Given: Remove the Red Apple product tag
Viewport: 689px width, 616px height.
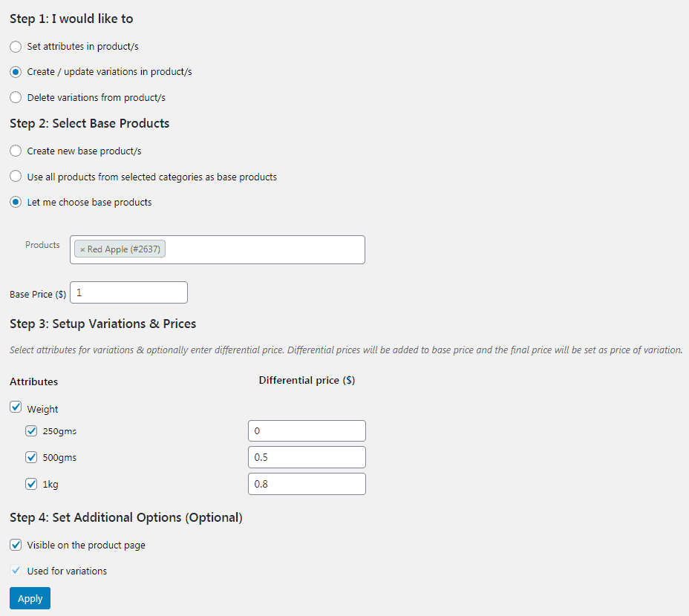Looking at the screenshot, I should [82, 249].
